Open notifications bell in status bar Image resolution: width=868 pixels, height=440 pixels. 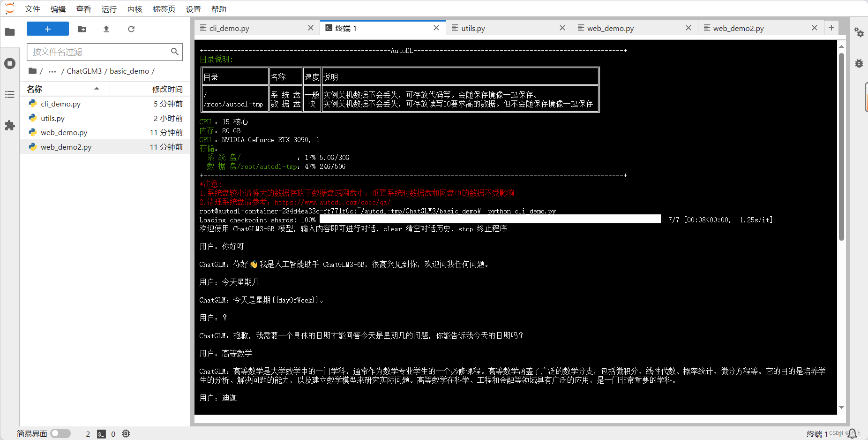point(852,433)
